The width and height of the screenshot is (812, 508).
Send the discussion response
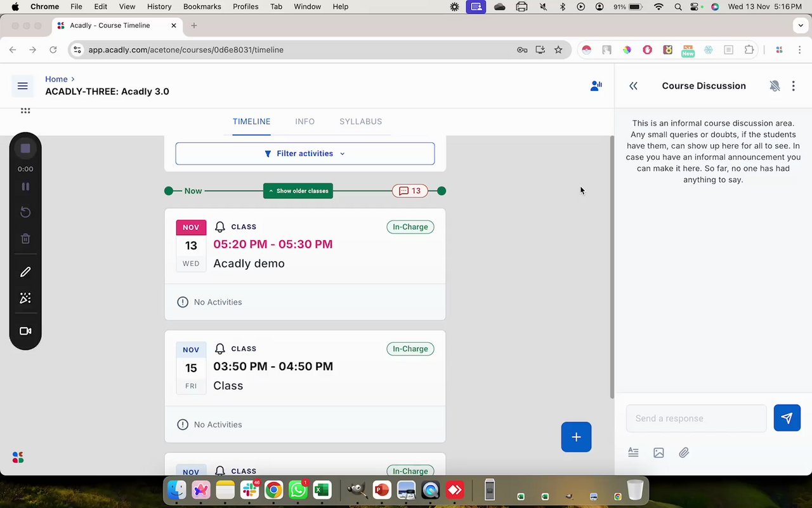tap(787, 418)
